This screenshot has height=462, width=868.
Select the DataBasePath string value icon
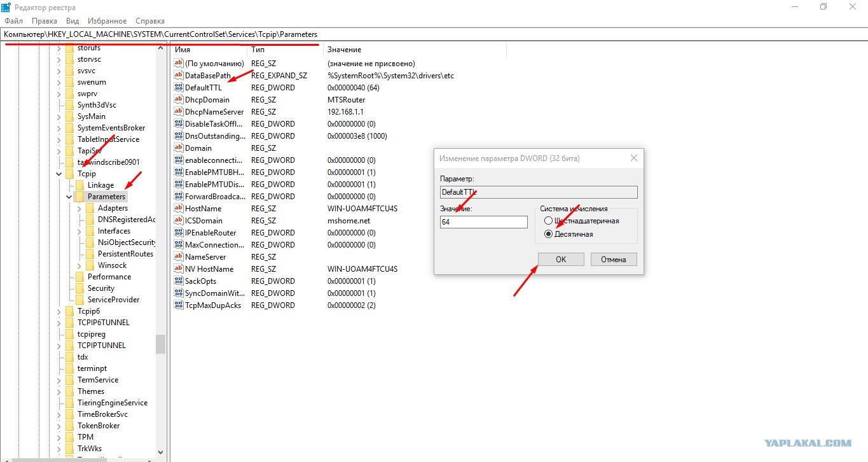coord(179,76)
